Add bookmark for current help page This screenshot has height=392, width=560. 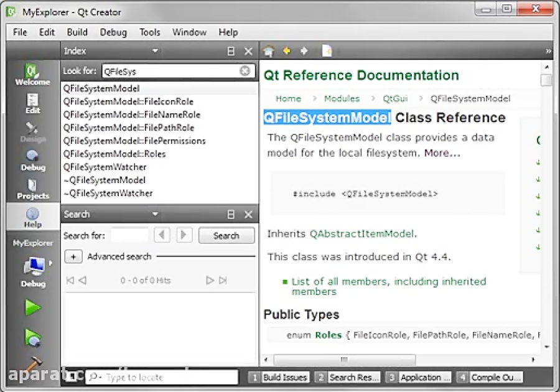pyautogui.click(x=327, y=51)
